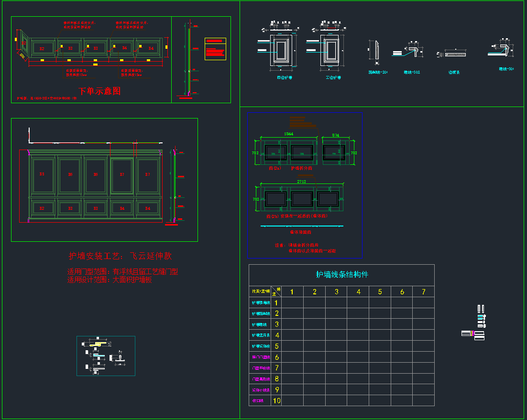
Task: Click the 下单示意图 red title text
Action: point(99,91)
